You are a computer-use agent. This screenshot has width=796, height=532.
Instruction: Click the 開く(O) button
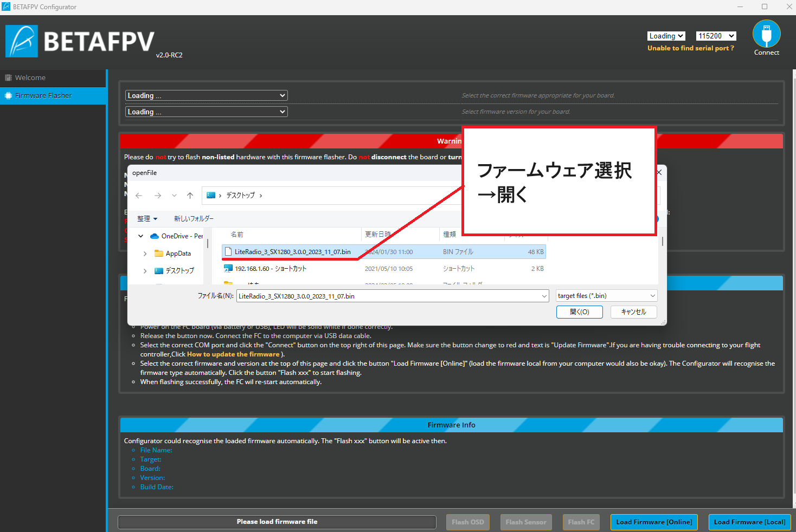pos(580,312)
